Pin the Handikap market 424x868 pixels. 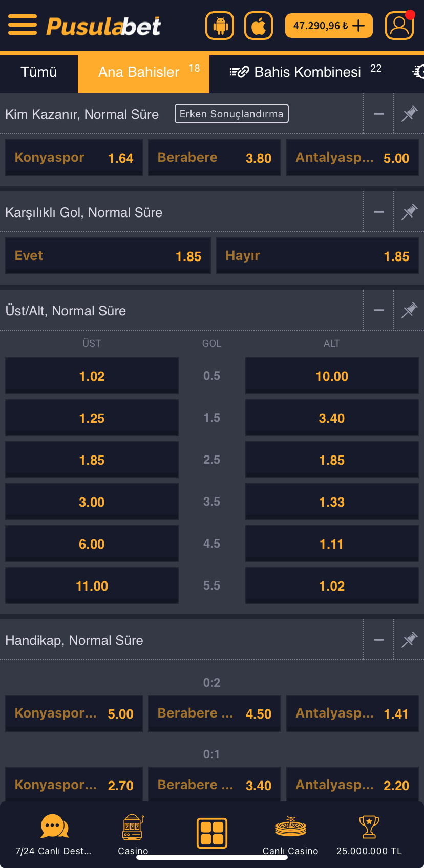(x=409, y=640)
